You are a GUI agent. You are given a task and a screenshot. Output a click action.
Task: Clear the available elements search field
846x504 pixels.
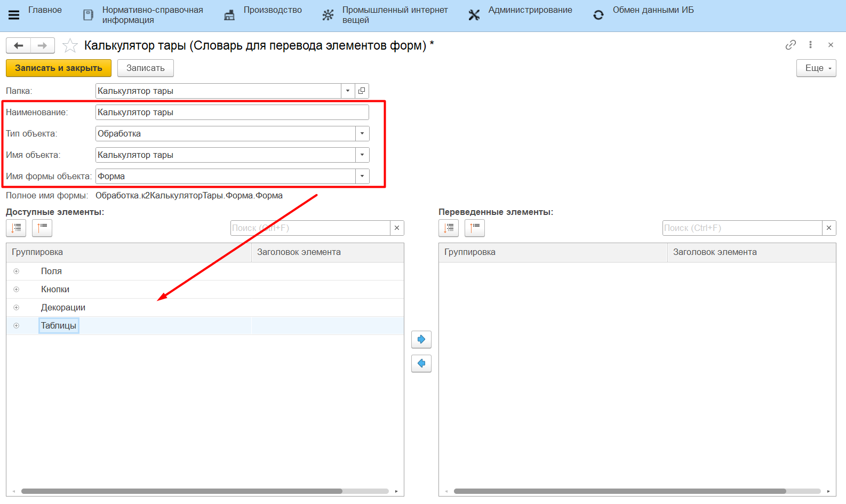click(x=397, y=228)
